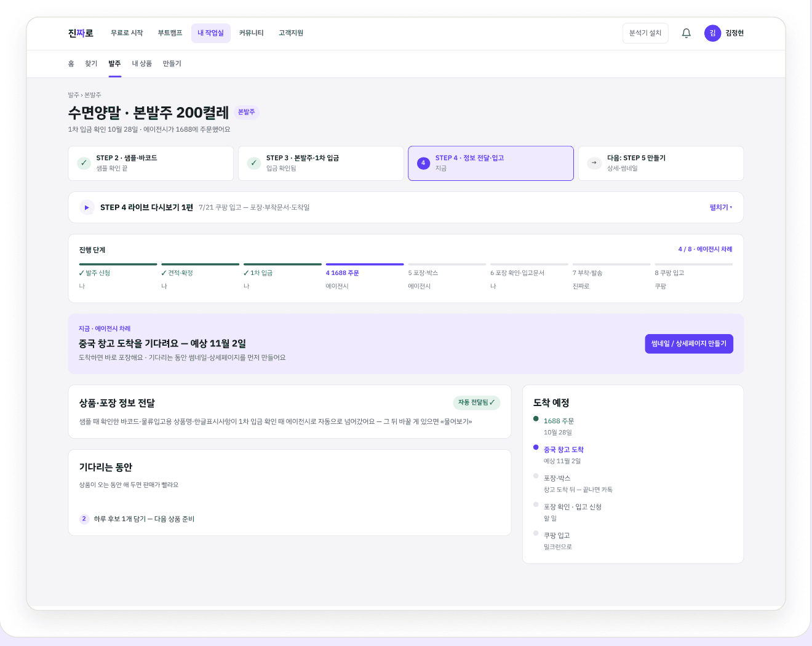Open the STEP 3 · 본발주·1차 입금 card

click(x=321, y=163)
